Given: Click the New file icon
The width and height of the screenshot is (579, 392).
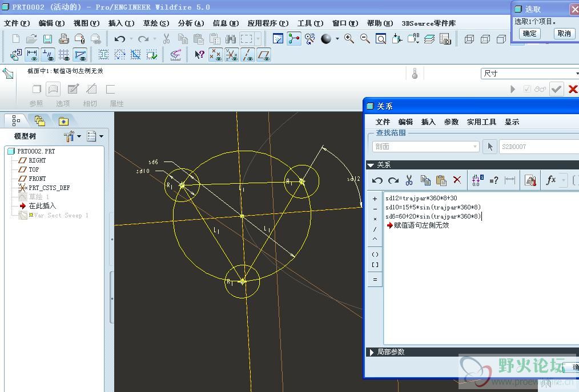Looking at the screenshot, I should click(x=16, y=38).
